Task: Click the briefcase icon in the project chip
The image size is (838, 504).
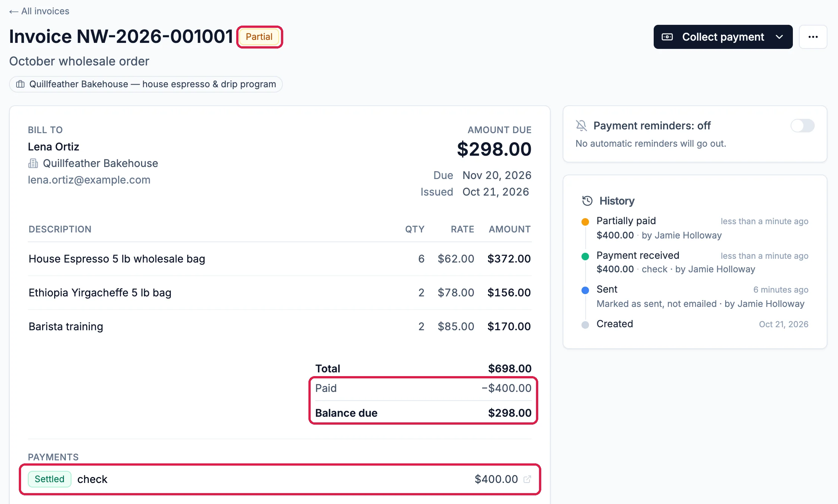Action: (x=20, y=84)
